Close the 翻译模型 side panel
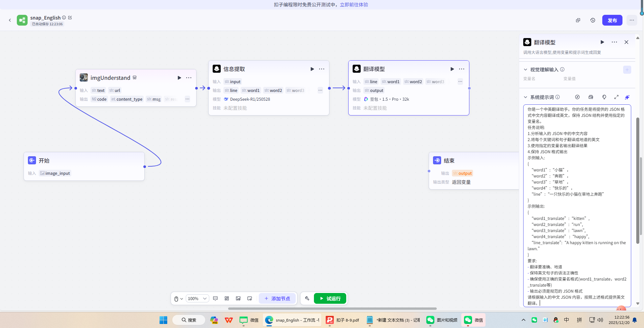 point(627,42)
